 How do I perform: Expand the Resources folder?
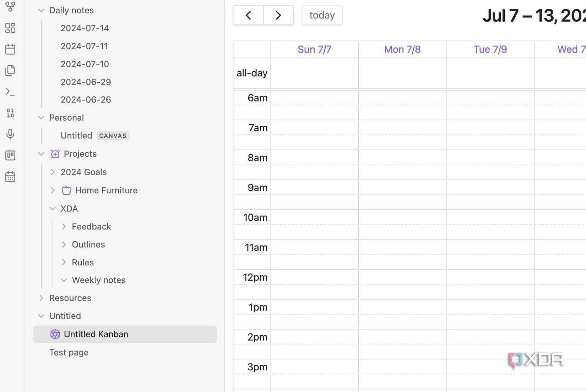[41, 298]
